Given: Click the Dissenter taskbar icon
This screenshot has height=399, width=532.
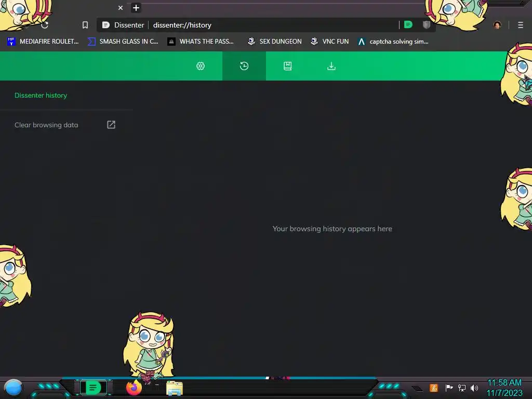Looking at the screenshot, I should click(x=94, y=388).
